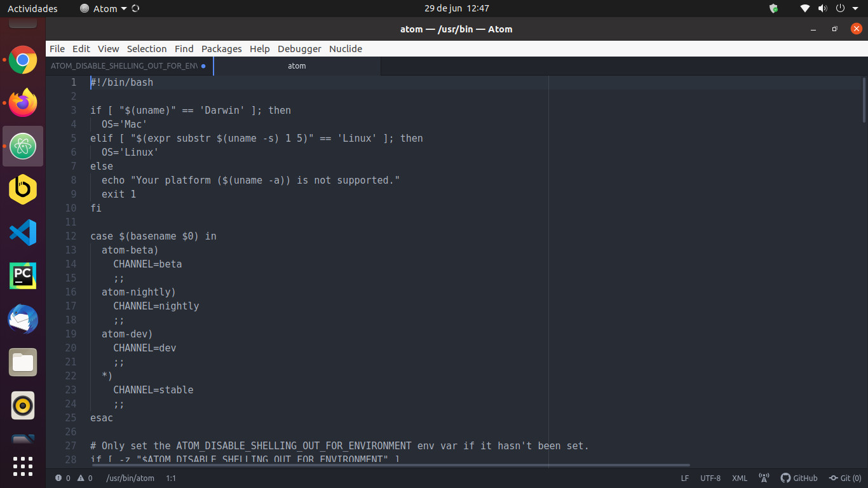868x488 pixels.
Task: Open the Selection menu
Action: click(x=147, y=49)
